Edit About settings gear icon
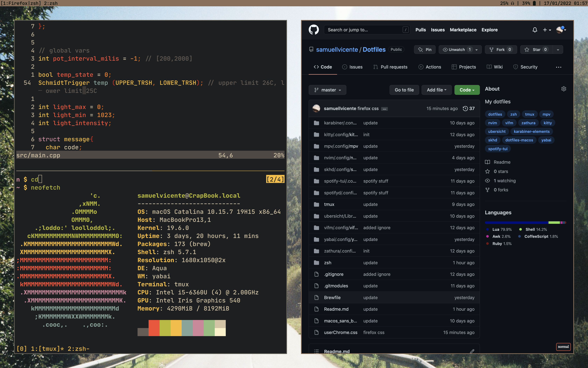Image resolution: width=588 pixels, height=368 pixels. (x=564, y=89)
